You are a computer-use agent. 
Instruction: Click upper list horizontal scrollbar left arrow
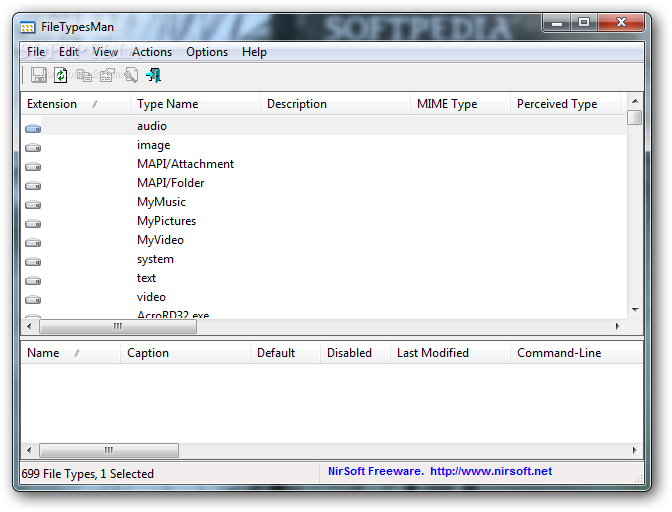pyautogui.click(x=29, y=326)
